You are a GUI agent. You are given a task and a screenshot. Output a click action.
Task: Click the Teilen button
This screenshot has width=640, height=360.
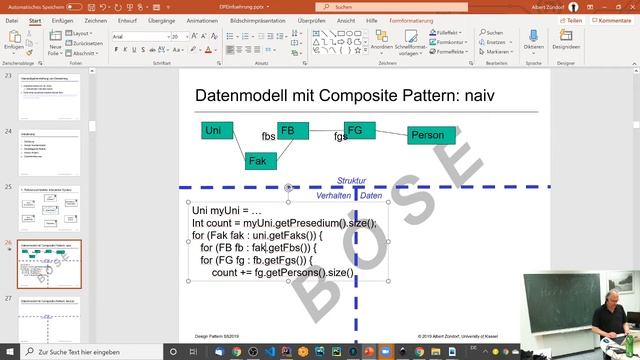(x=571, y=20)
